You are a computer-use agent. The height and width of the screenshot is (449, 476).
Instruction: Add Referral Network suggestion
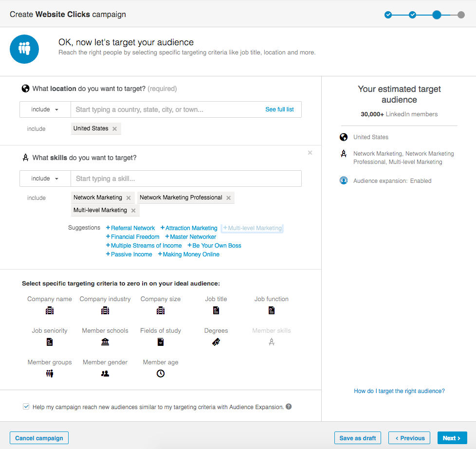130,228
